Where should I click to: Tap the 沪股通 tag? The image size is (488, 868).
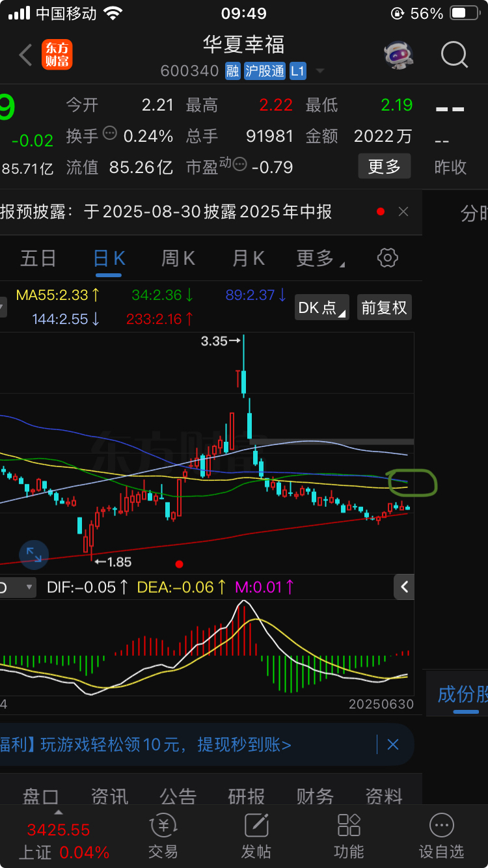(265, 71)
